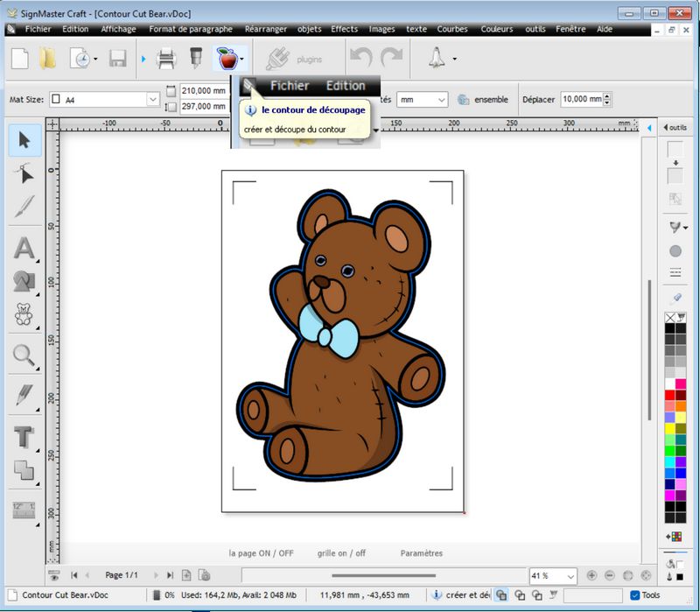The height and width of the screenshot is (612, 700).
Task: Toggle grille on / off
Action: pyautogui.click(x=341, y=553)
